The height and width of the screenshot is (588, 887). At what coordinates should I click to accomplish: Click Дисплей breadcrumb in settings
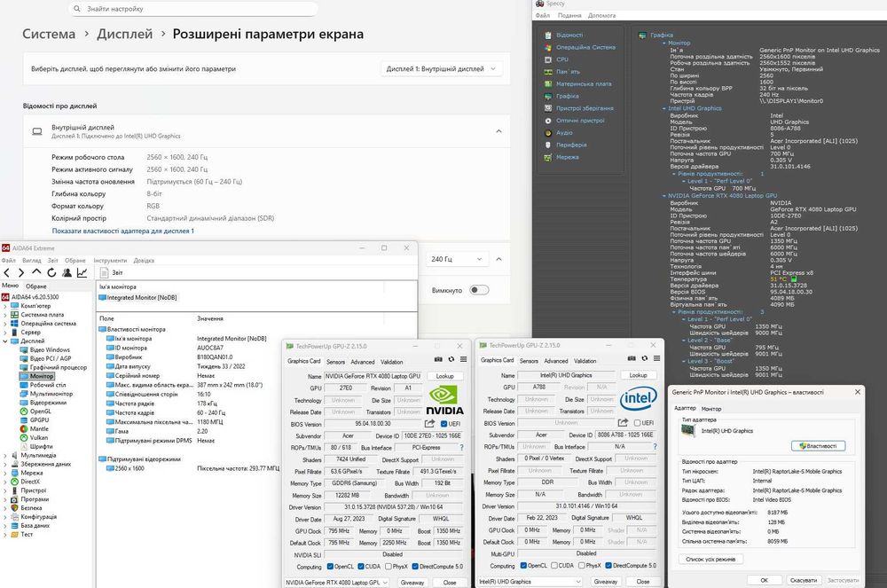124,34
